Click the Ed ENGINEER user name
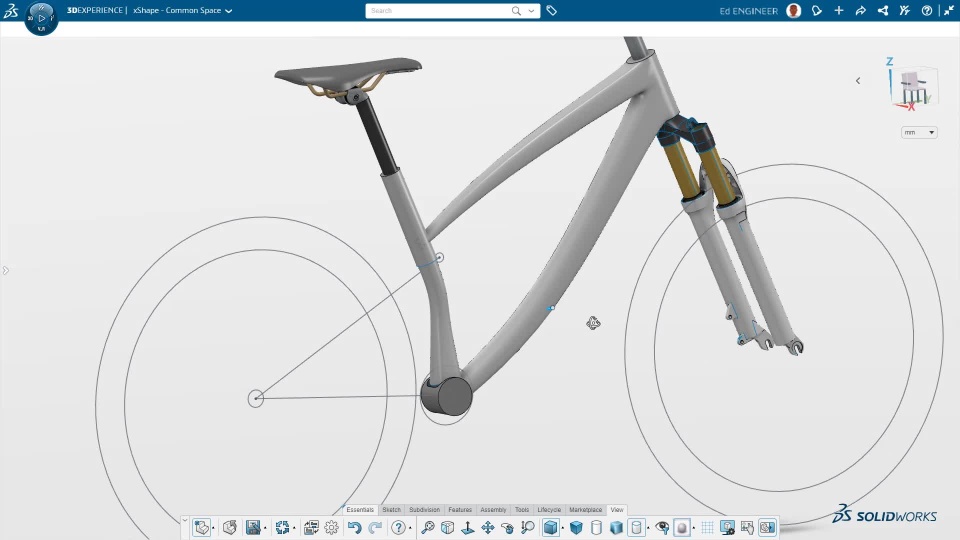The width and height of the screenshot is (960, 540). click(748, 11)
